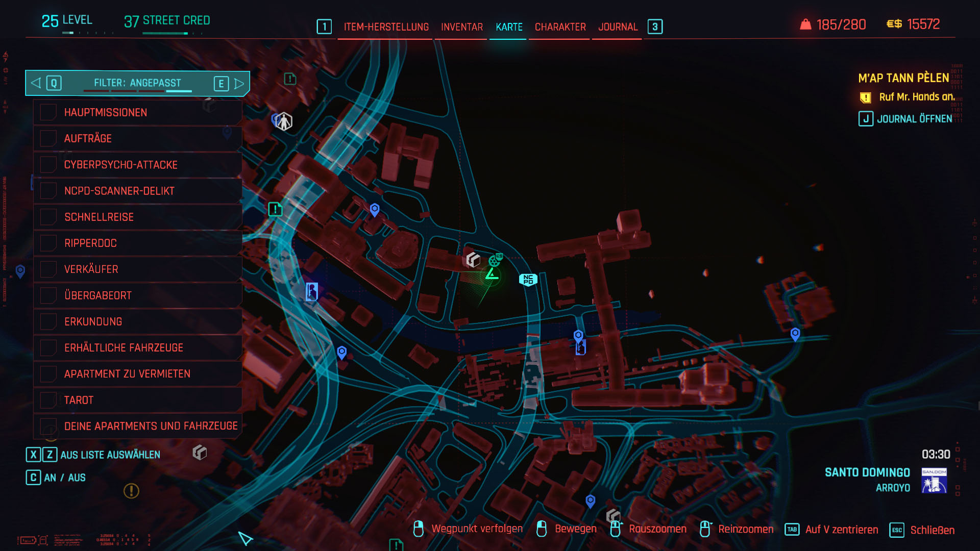
Task: Toggle the Ripperdoc filter checkbox
Action: click(48, 243)
